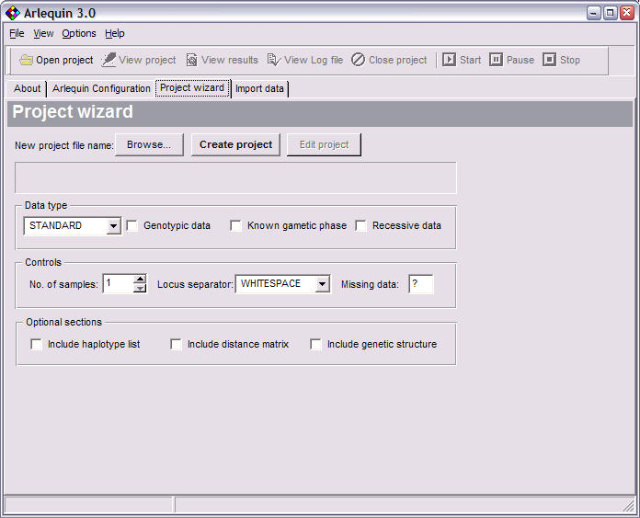This screenshot has height=518, width=640.
Task: Switch to the About tab
Action: coord(27,89)
